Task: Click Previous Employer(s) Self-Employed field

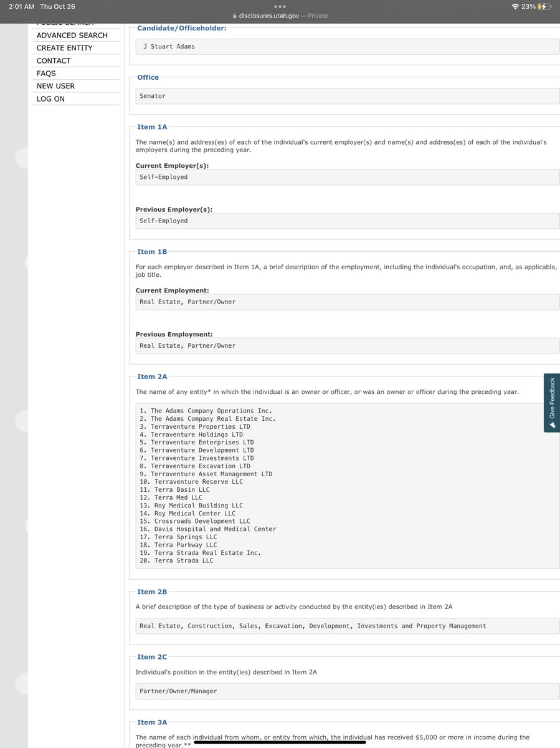Action: (x=348, y=221)
